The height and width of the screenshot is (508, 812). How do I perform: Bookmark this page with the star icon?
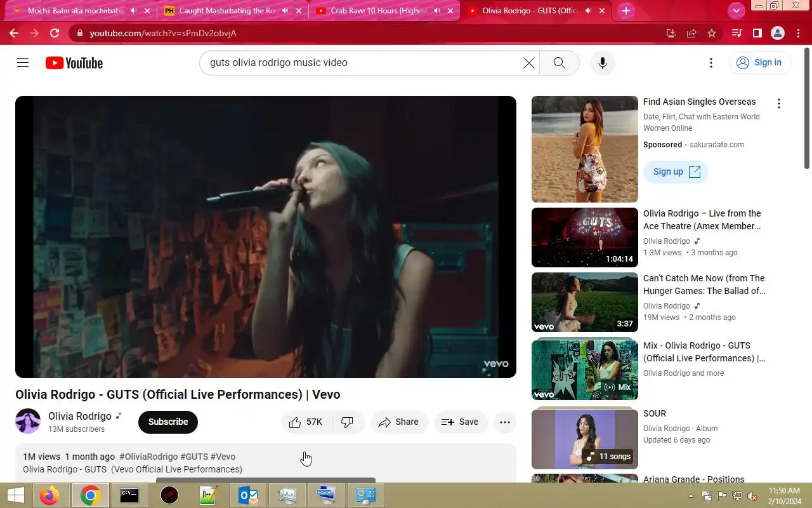click(x=712, y=33)
